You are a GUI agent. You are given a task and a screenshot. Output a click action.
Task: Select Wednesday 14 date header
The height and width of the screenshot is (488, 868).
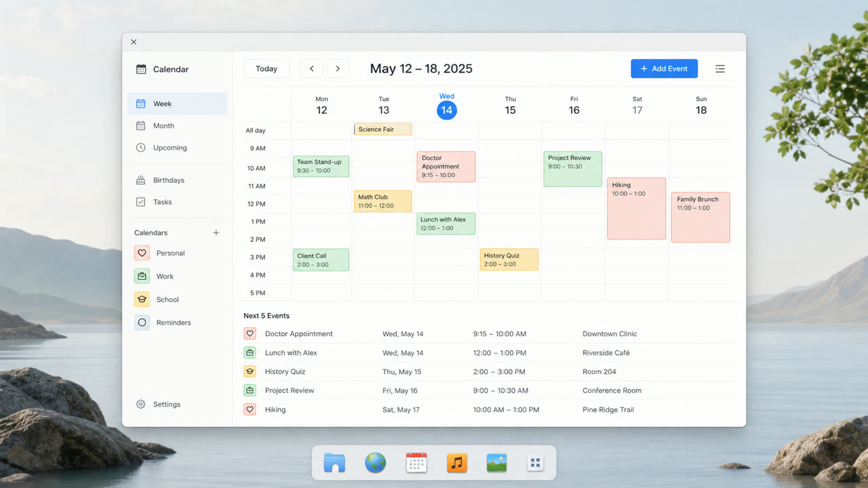click(x=446, y=106)
